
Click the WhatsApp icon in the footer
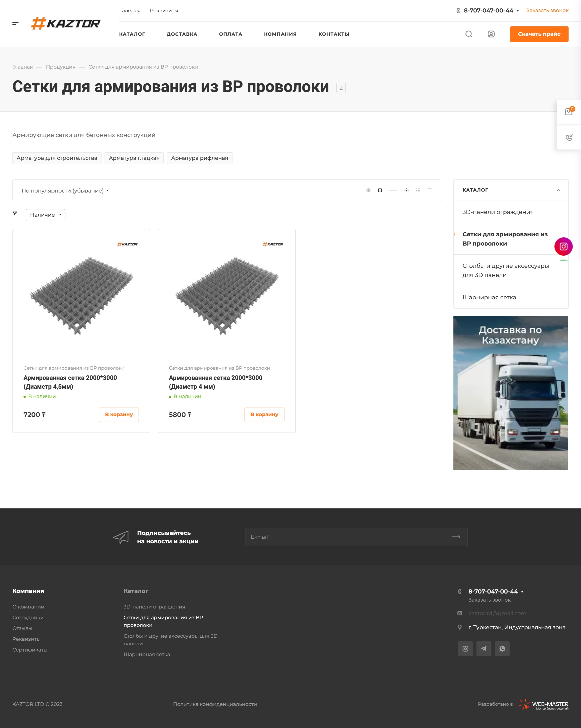coord(502,648)
